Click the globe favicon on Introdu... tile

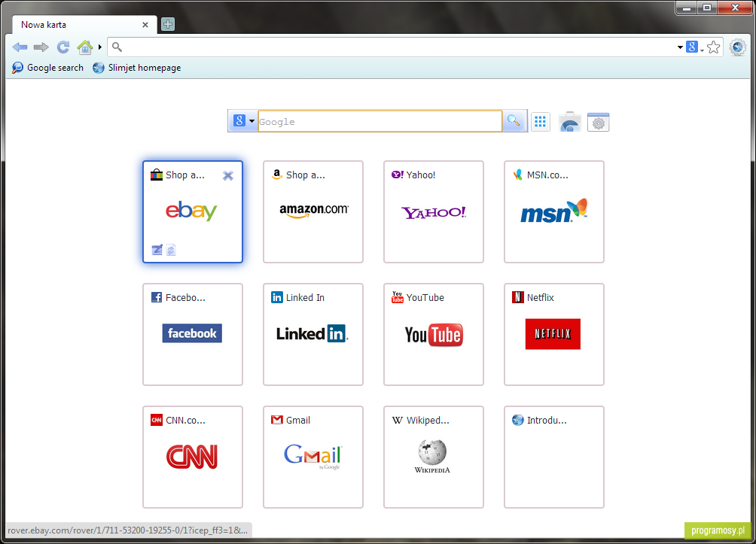(x=518, y=420)
